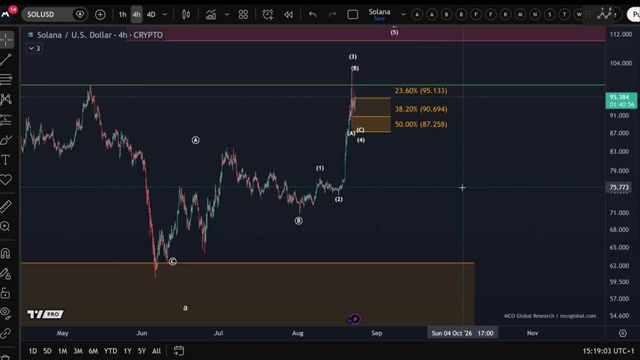Set the 1D date range
The width and height of the screenshot is (640, 360).
pos(33,351)
